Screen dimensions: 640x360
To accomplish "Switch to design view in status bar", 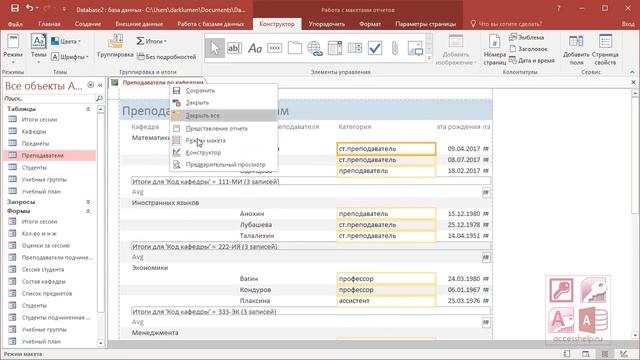I will pyautogui.click(x=623, y=354).
